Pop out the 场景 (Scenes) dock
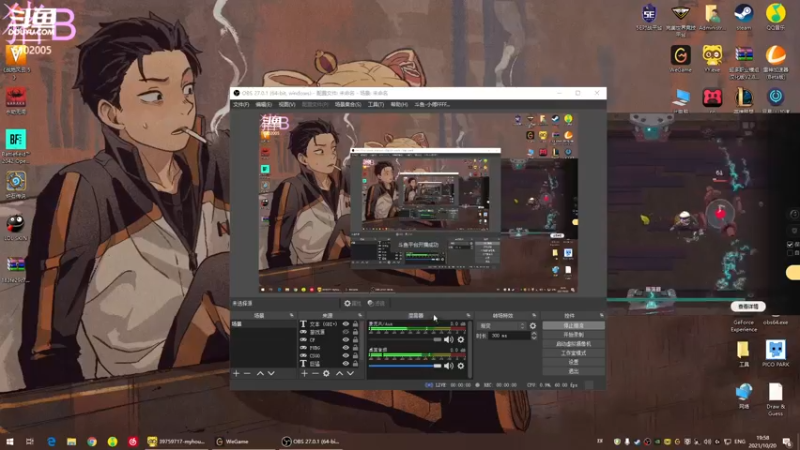 click(292, 315)
